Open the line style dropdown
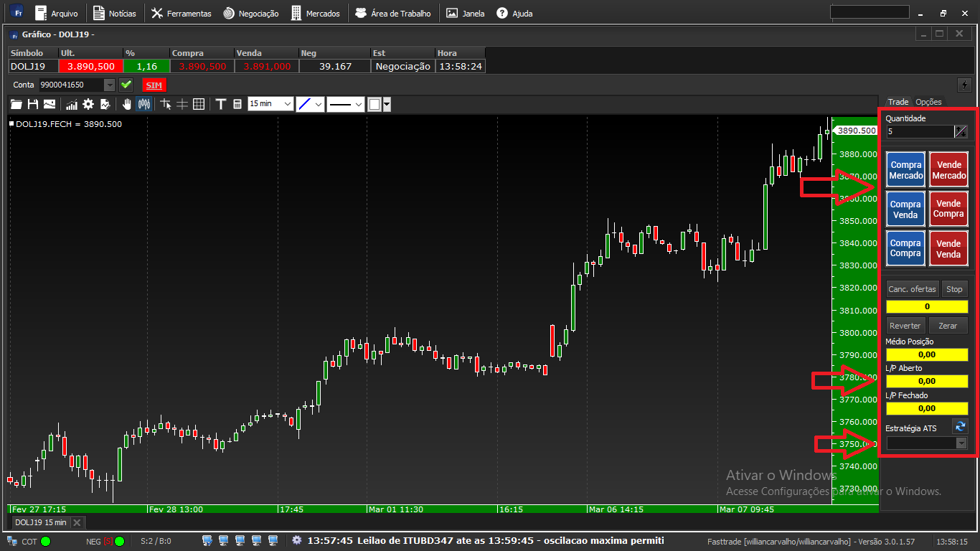The width and height of the screenshot is (980, 551). click(346, 104)
